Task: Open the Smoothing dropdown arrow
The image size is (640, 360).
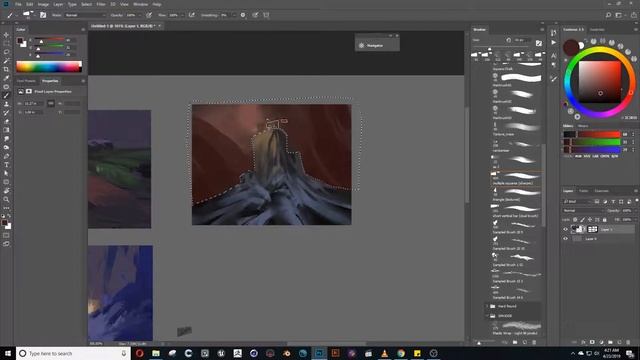Action: point(233,15)
